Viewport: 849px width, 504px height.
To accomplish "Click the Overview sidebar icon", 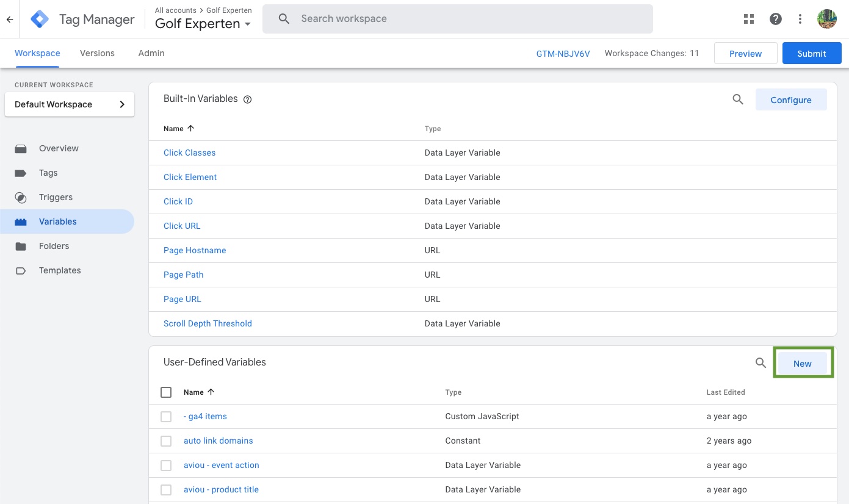I will point(21,148).
